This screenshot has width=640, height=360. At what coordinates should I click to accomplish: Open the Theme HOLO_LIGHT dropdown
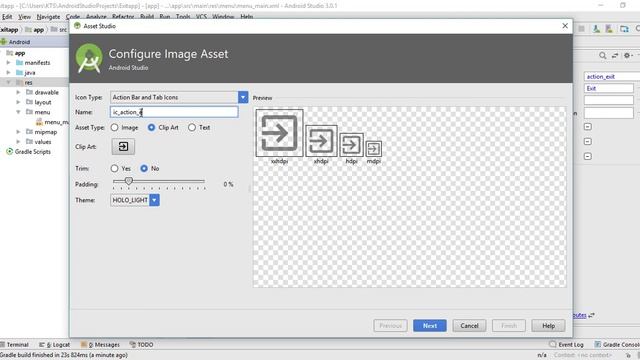click(154, 200)
